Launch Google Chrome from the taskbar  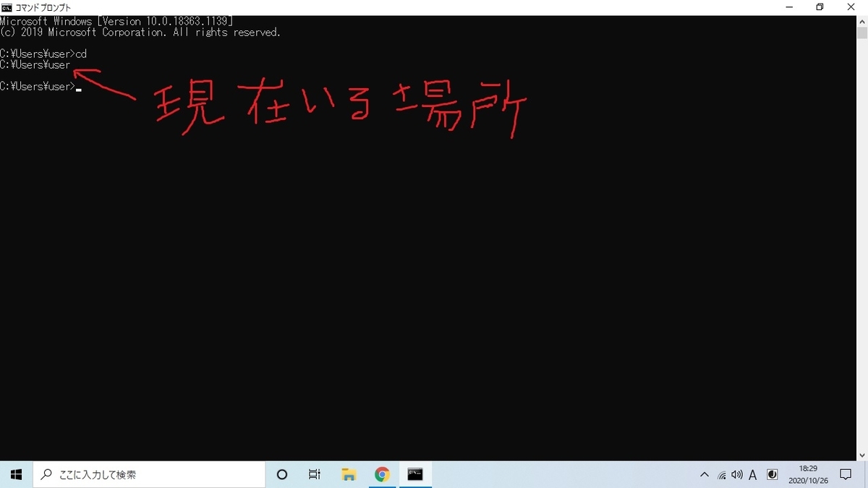pos(382,474)
